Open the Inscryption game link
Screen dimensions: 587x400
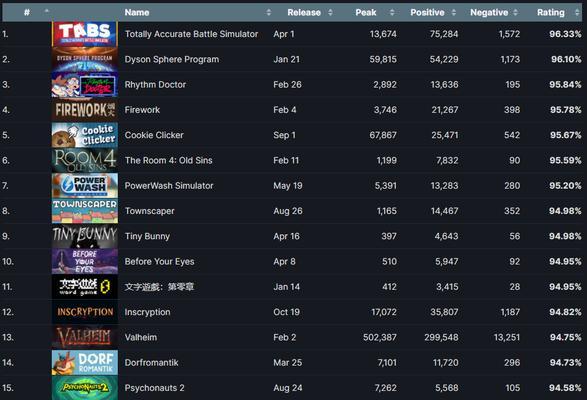(x=147, y=312)
